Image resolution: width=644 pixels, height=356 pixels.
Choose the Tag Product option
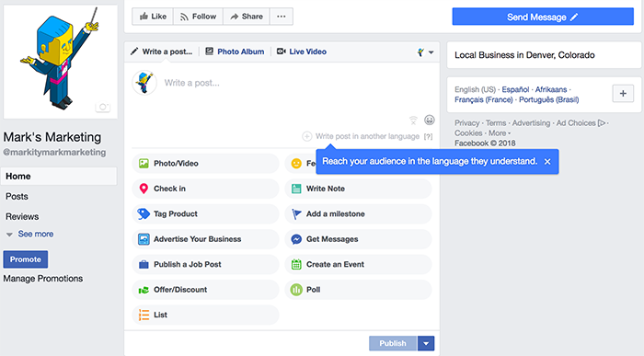click(205, 214)
